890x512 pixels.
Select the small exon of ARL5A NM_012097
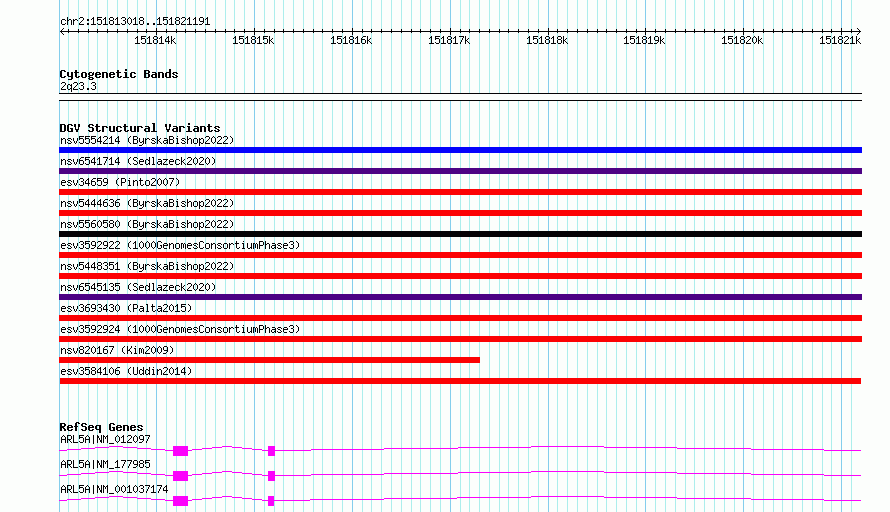pos(271,451)
